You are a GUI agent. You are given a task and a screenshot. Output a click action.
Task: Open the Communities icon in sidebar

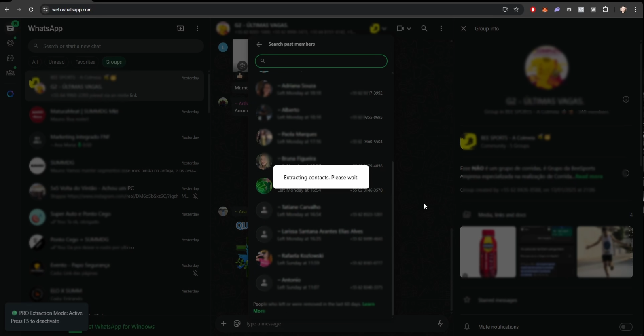[11, 73]
